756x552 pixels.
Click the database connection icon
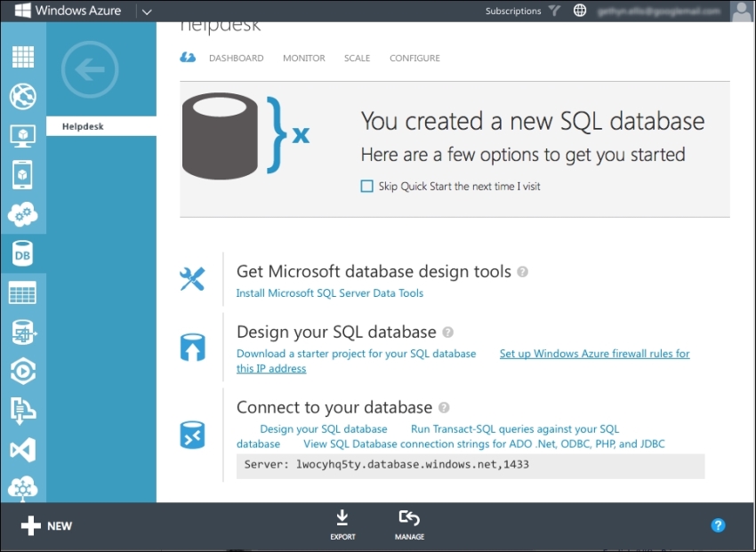click(192, 436)
